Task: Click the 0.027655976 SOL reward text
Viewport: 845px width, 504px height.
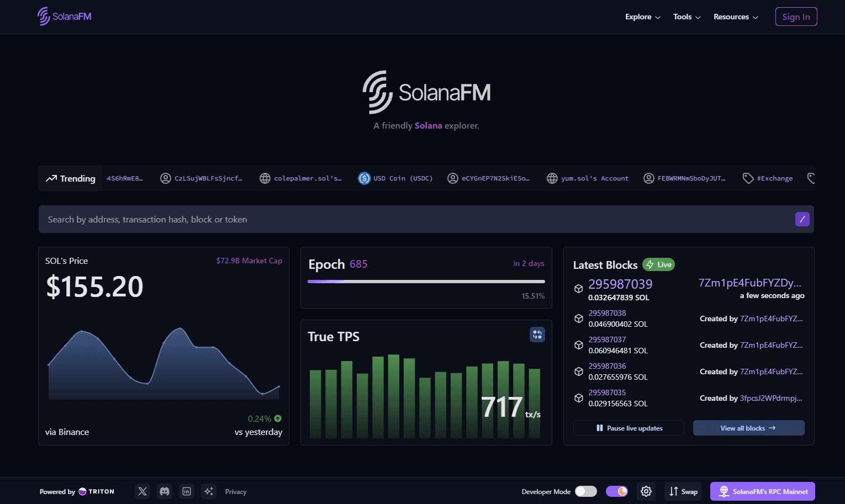Action: click(x=618, y=377)
